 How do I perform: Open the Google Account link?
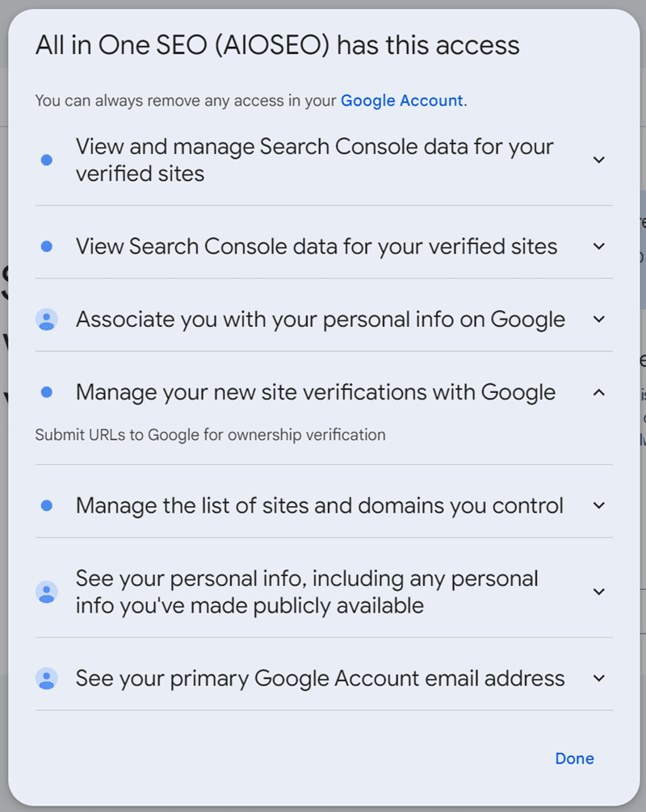(x=401, y=100)
